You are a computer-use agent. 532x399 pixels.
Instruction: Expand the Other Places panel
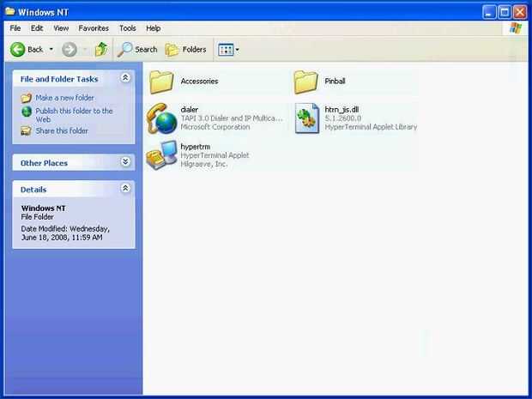click(125, 161)
